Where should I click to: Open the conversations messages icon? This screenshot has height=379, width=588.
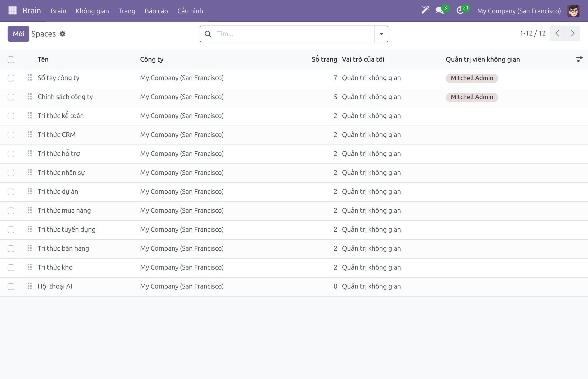[x=440, y=11]
